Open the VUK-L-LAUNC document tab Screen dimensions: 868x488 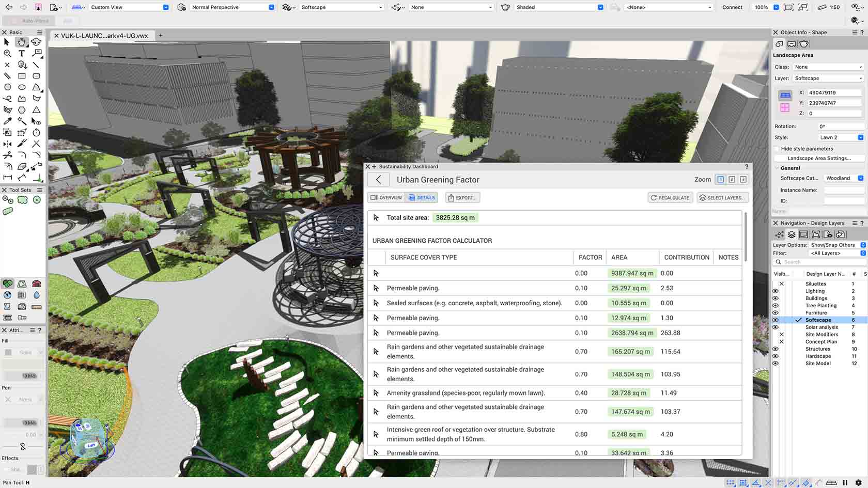point(104,36)
